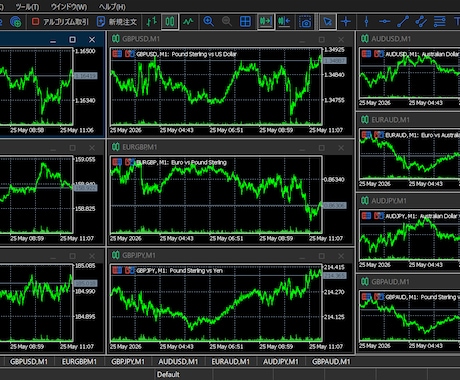Select the horizontal line drawing tool
The image size is (460, 380).
click(x=385, y=22)
